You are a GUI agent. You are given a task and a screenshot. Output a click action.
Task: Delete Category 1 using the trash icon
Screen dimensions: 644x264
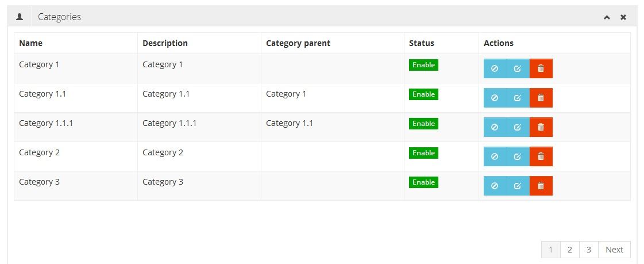click(541, 68)
